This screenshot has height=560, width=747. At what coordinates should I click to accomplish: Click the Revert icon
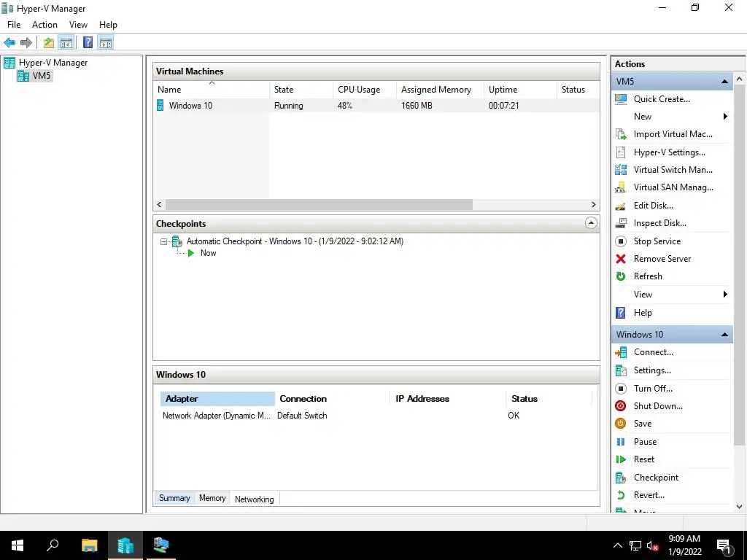click(x=621, y=495)
